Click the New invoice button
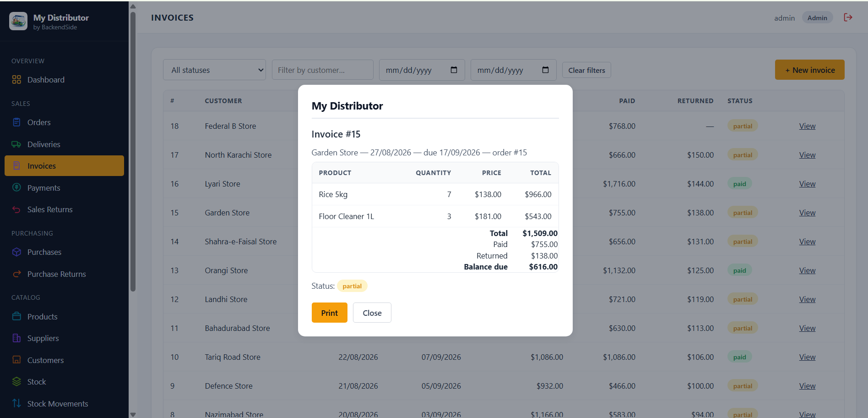 [x=809, y=70]
